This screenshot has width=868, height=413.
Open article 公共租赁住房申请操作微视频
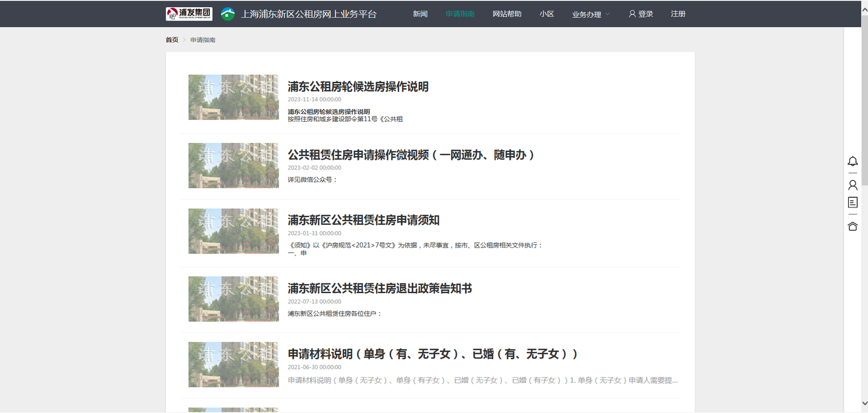[x=411, y=155]
